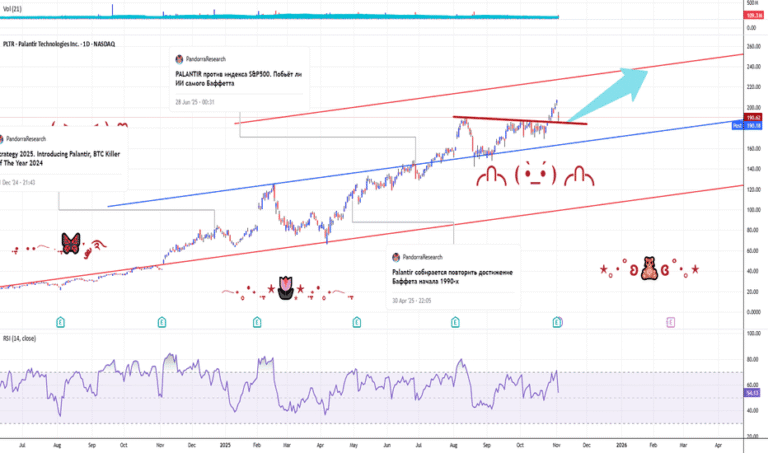
Task: Open the earnings marker below November 2024
Action: pyautogui.click(x=162, y=322)
